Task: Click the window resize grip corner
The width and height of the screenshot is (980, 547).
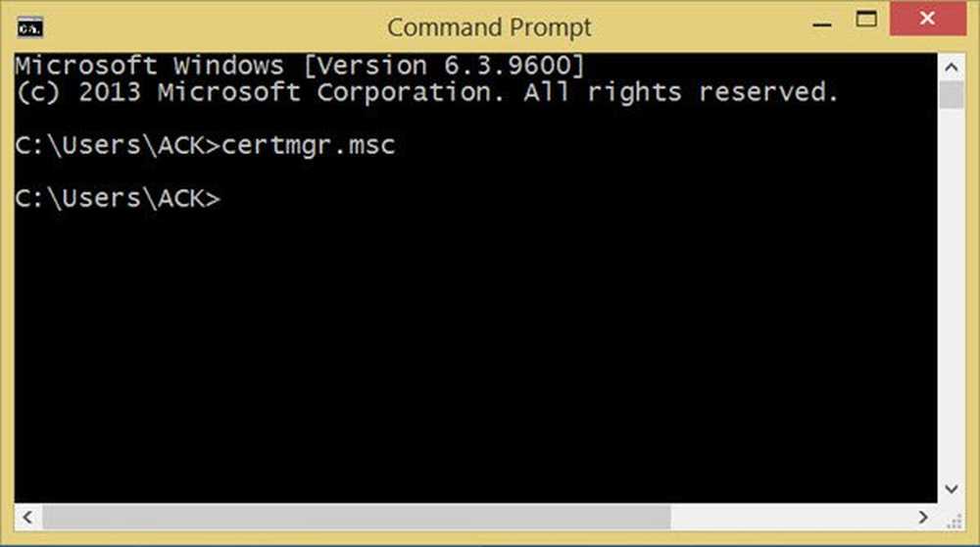Action: coord(954,520)
